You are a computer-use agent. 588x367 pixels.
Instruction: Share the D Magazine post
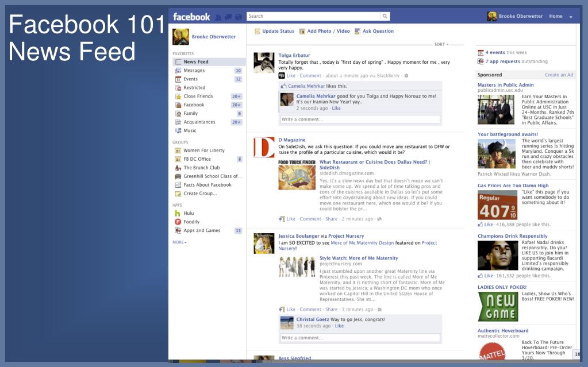[331, 219]
